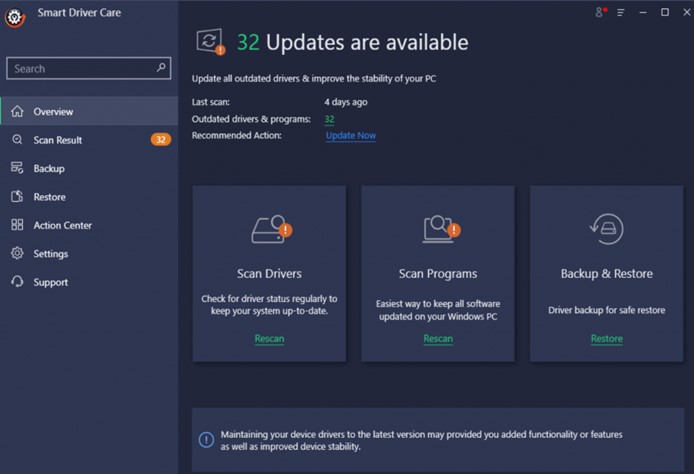Focus the Search input field
Image resolution: width=694 pixels, height=474 pixels.
click(89, 68)
